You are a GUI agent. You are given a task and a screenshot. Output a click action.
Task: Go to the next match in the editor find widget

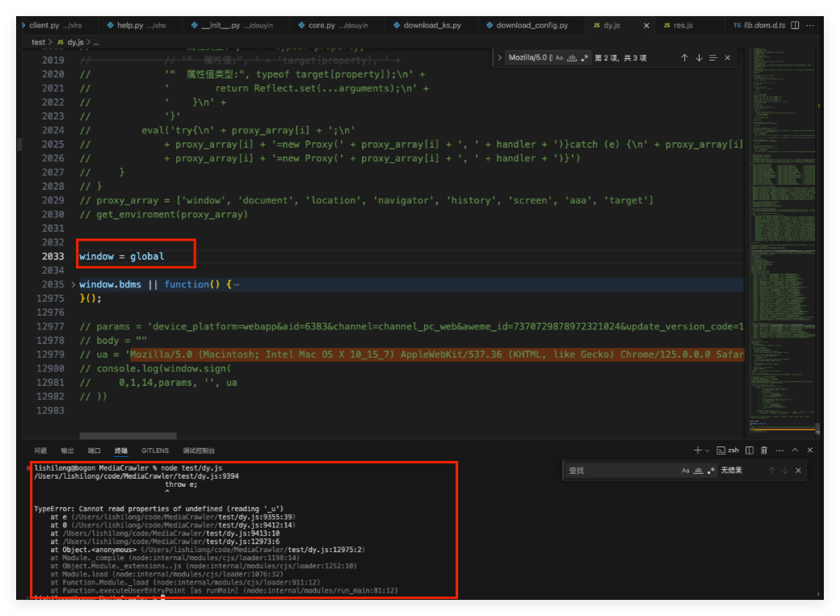[x=699, y=57]
